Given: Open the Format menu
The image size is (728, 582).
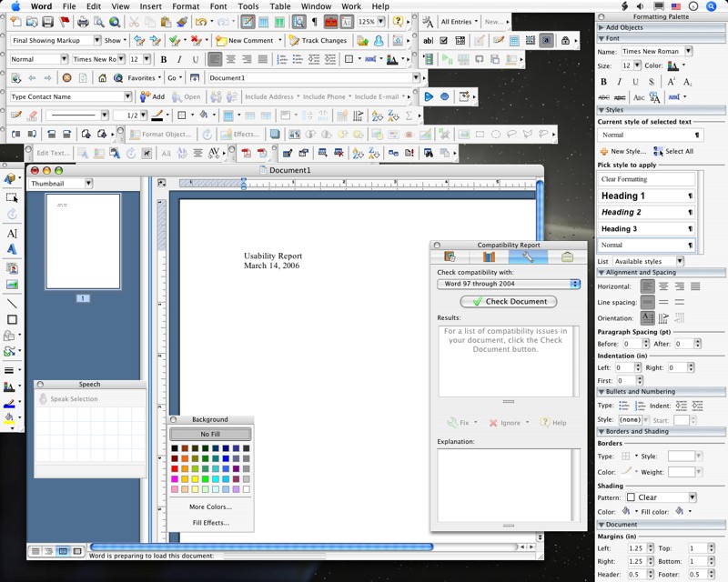Looking at the screenshot, I should coord(186,5).
